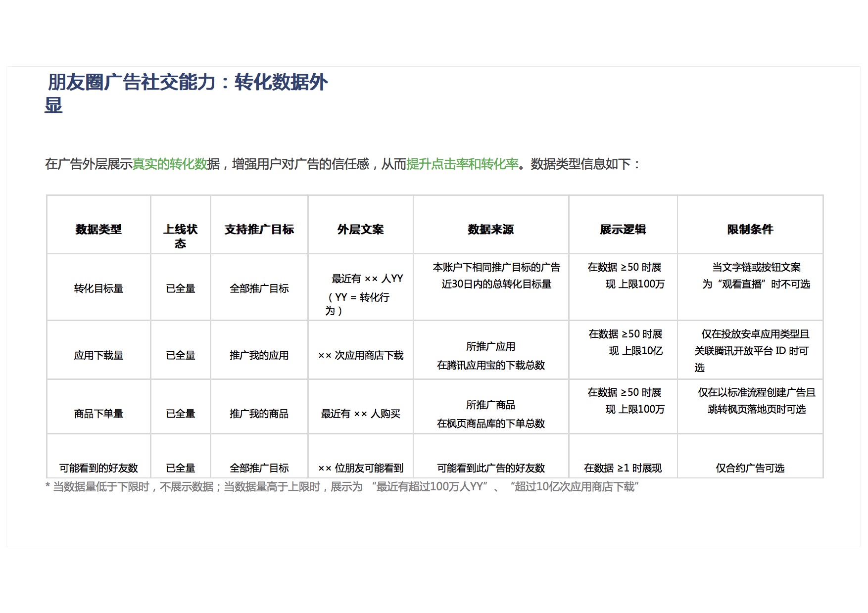Click the green text 提升点击率和转化率
This screenshot has height=613, width=868.
[x=462, y=164]
